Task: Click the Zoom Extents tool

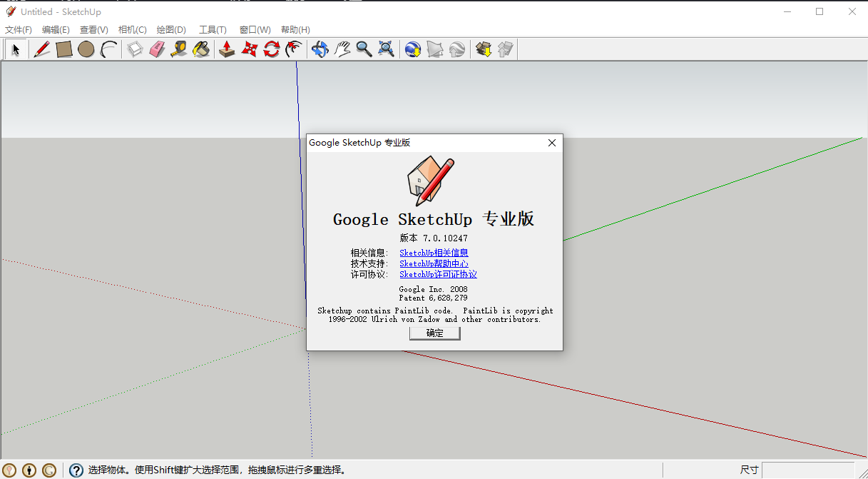Action: 387,49
